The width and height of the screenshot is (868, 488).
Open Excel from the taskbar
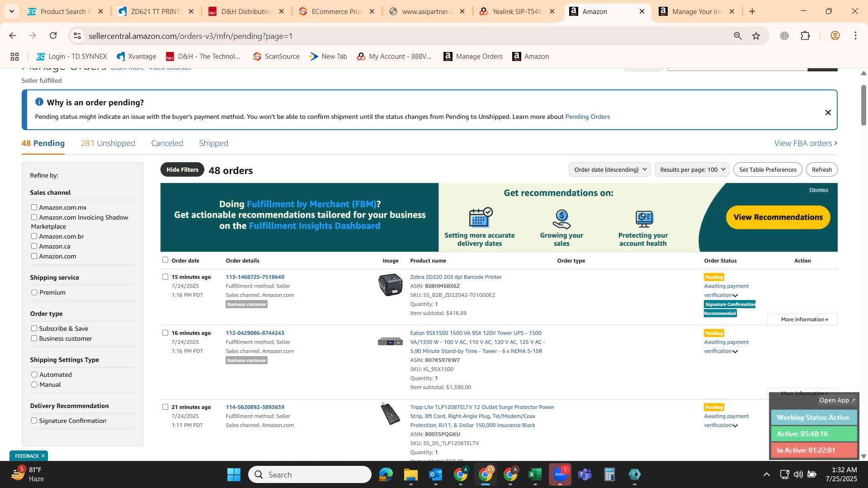(x=535, y=474)
